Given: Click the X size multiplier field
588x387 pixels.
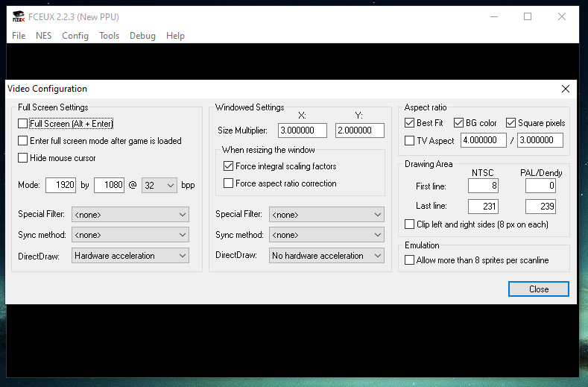Looking at the screenshot, I should [x=303, y=130].
